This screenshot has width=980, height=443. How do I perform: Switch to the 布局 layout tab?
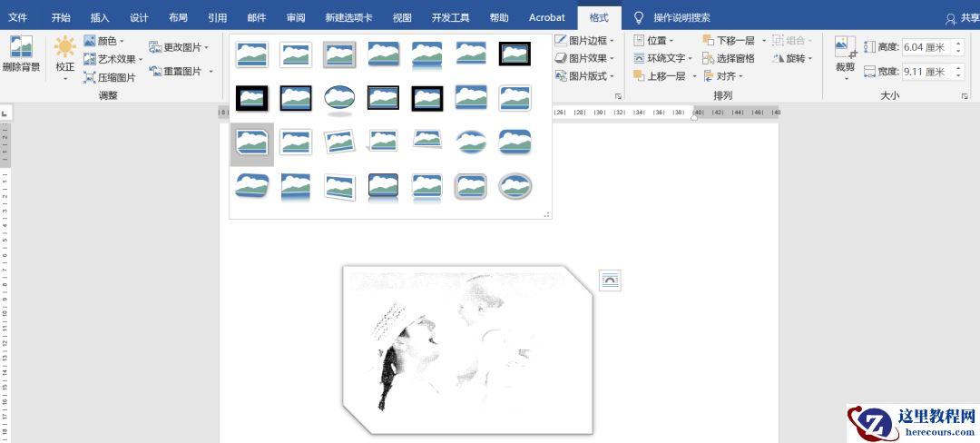[178, 17]
